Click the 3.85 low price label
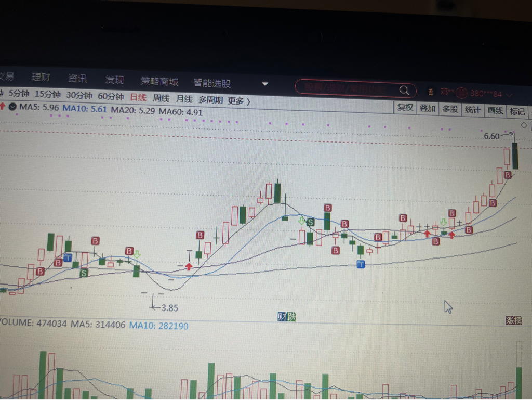Screen dimensions: 532x400 click(x=170, y=308)
